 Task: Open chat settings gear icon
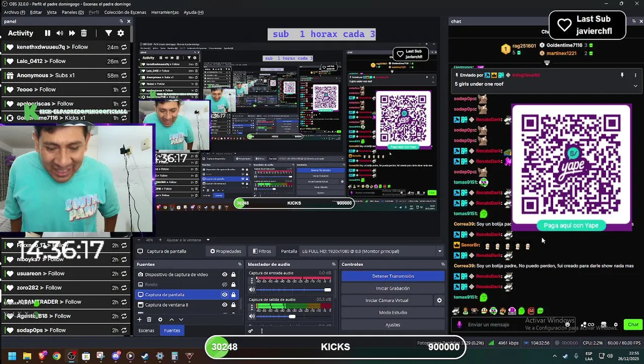click(x=615, y=325)
